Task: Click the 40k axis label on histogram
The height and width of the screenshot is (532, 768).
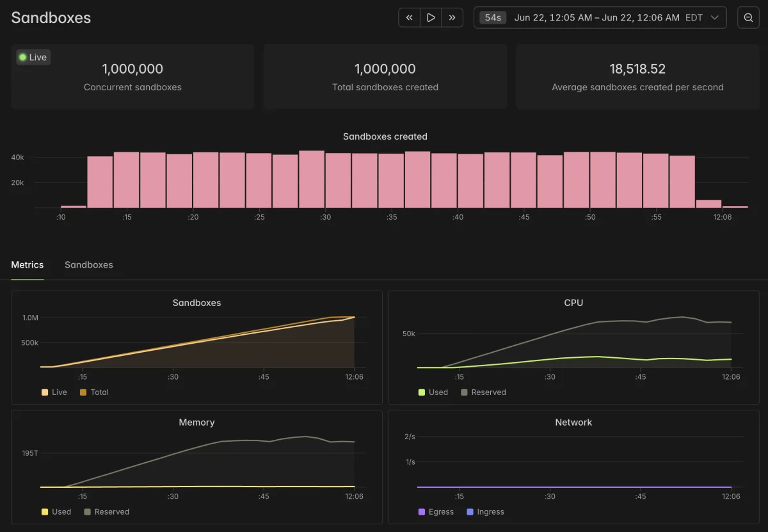Action: click(x=18, y=157)
